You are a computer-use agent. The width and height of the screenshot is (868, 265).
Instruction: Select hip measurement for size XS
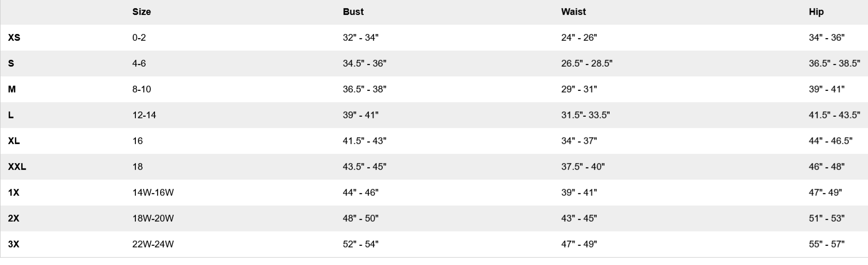click(826, 38)
